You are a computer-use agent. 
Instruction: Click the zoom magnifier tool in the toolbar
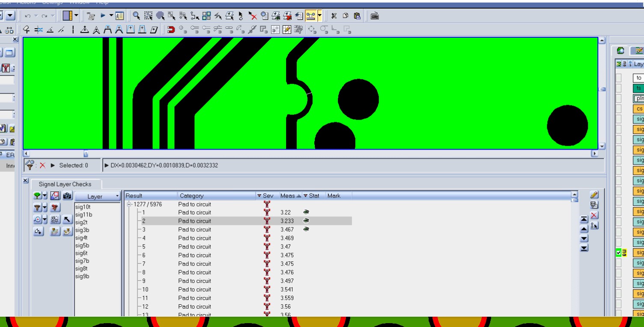click(x=137, y=16)
